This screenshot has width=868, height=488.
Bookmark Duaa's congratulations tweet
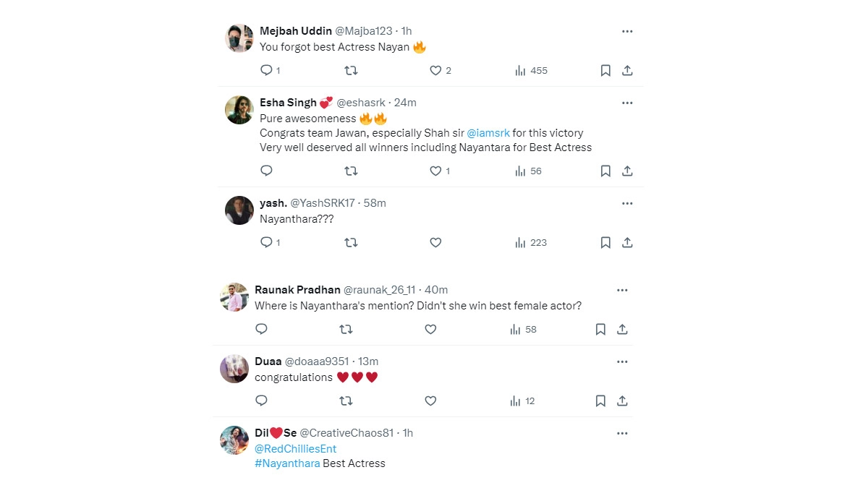(600, 401)
